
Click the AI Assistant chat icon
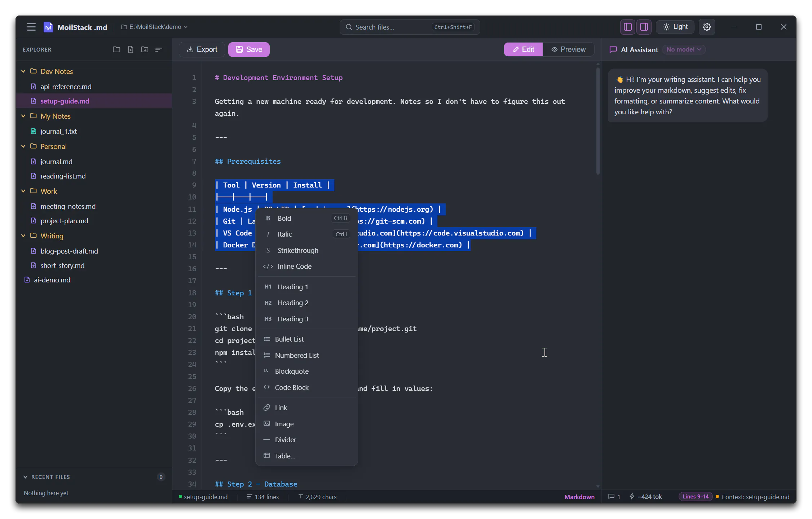point(613,49)
